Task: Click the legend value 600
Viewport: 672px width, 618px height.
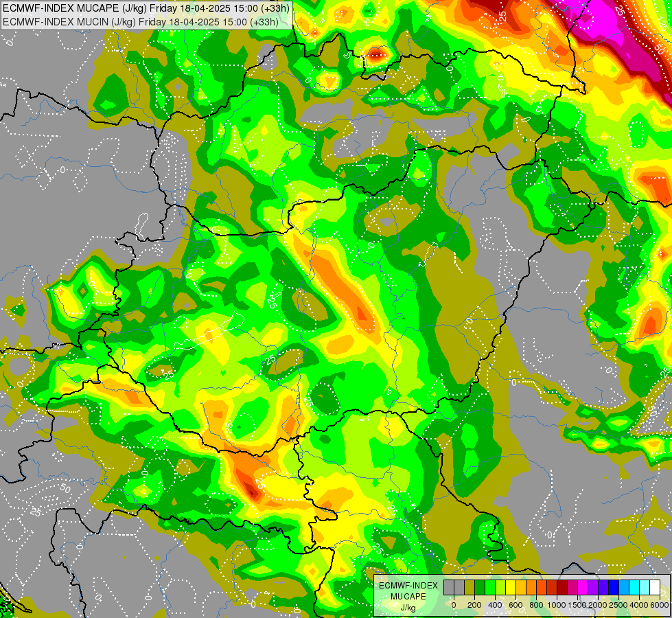Action: click(515, 605)
